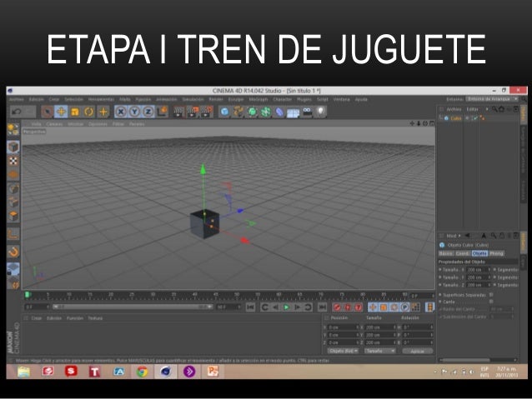
Task: Click the Aplicar button
Action: coord(417,351)
